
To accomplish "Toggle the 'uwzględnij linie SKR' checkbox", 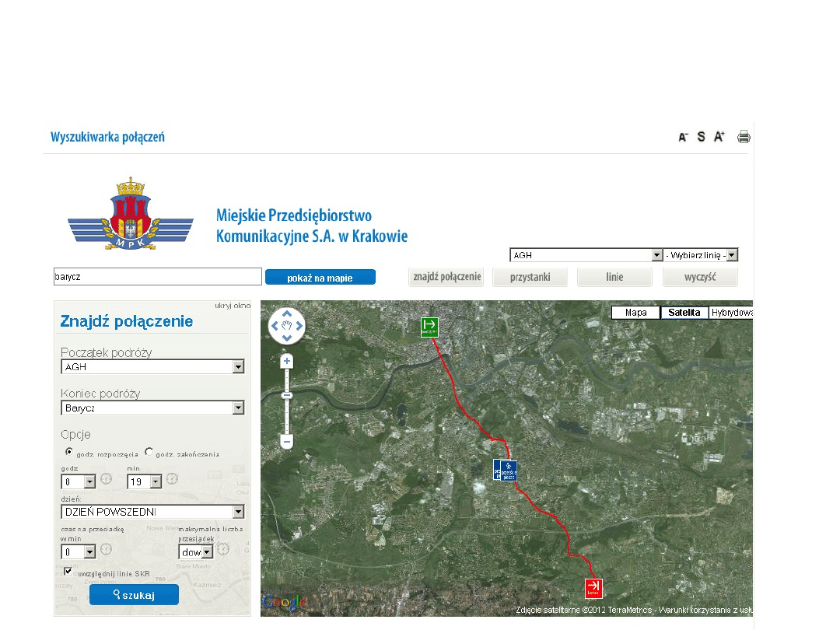I will (68, 572).
